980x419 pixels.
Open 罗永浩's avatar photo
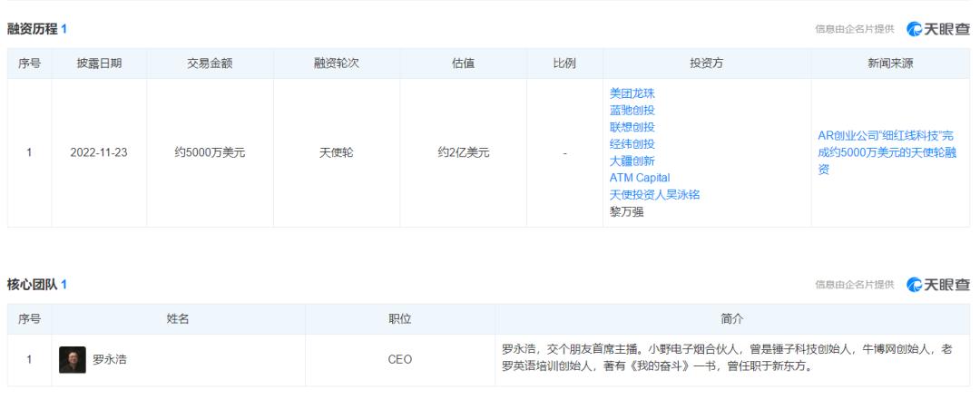(73, 360)
